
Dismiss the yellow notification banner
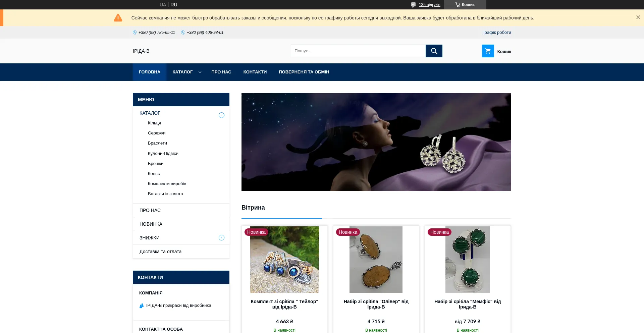[x=638, y=17]
